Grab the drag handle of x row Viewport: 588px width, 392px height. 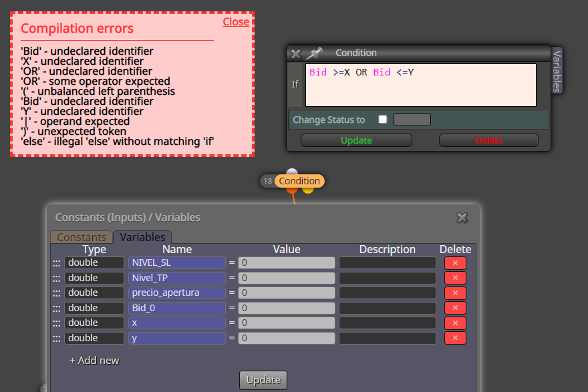[x=57, y=323]
